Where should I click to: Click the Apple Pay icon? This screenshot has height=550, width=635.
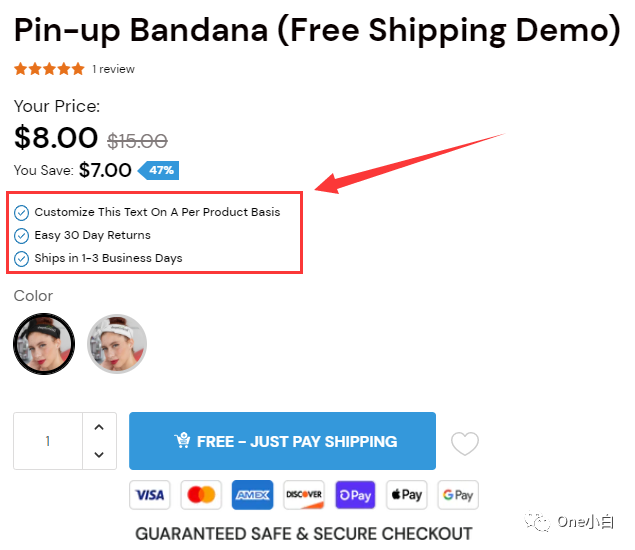[407, 495]
